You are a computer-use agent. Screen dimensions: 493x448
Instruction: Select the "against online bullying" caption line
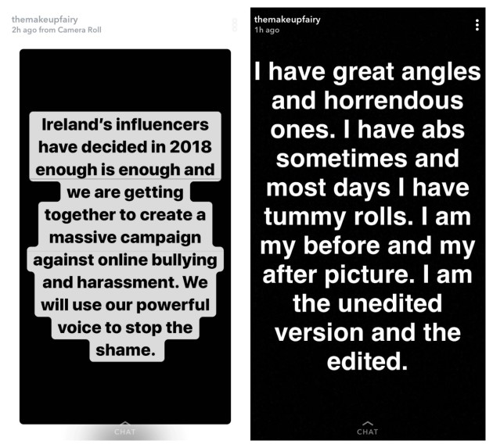[x=125, y=260]
